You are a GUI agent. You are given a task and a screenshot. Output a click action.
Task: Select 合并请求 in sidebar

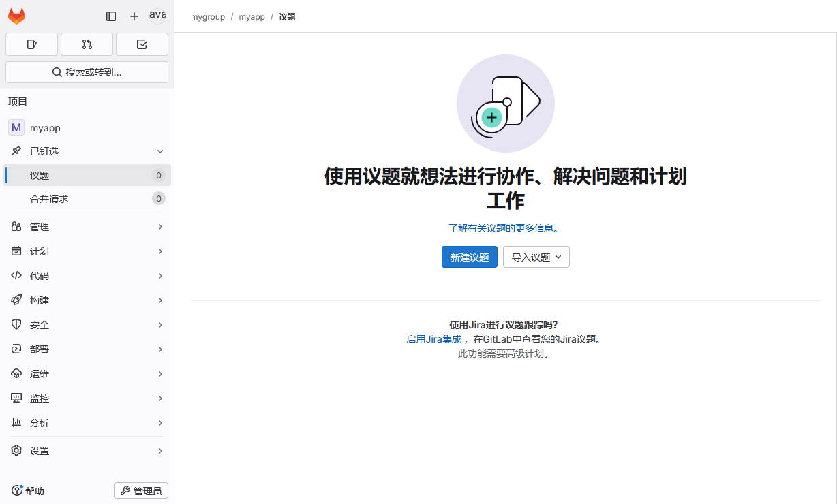pyautogui.click(x=49, y=199)
